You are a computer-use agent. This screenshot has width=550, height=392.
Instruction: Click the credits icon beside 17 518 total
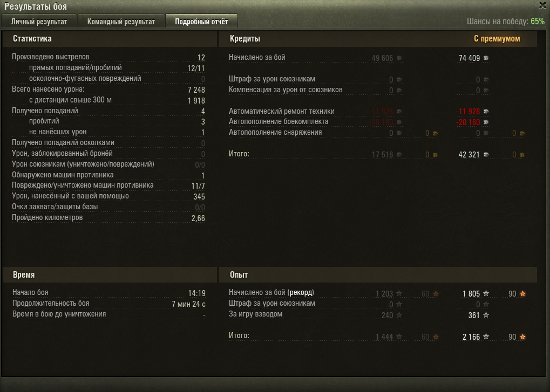coord(399,155)
